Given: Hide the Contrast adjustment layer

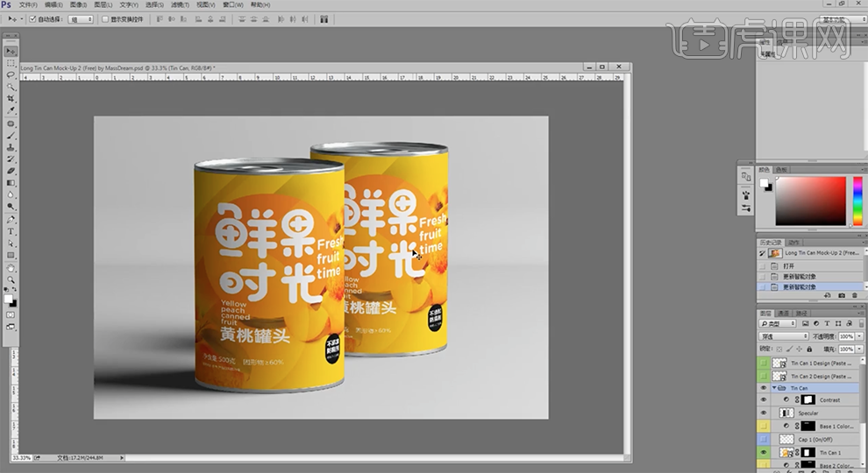Looking at the screenshot, I should (x=763, y=400).
